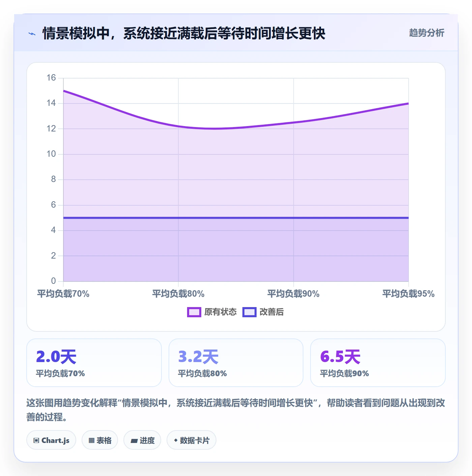This screenshot has height=476, width=472.
Task: Click the 趋势分析 label in header
Action: (426, 33)
